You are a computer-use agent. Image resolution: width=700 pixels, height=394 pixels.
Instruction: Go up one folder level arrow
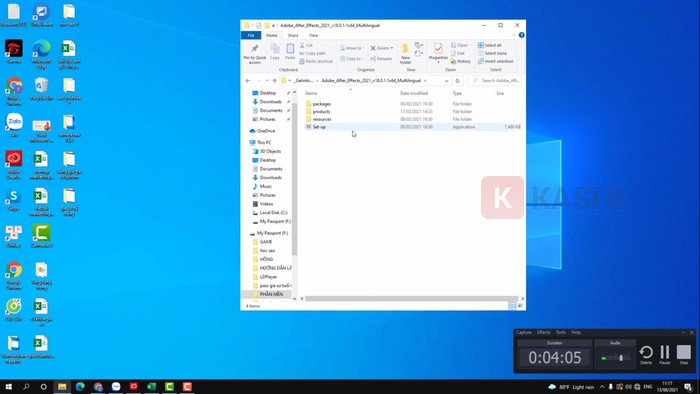click(x=275, y=81)
